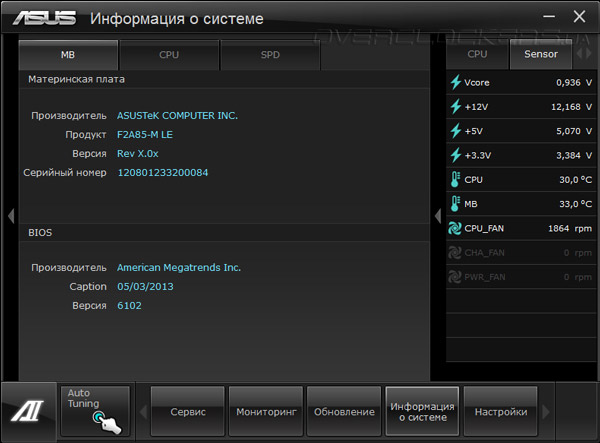Viewport: 600px width, 443px height.
Task: Click CPU temperature 30,0 °C
Action: 576,180
